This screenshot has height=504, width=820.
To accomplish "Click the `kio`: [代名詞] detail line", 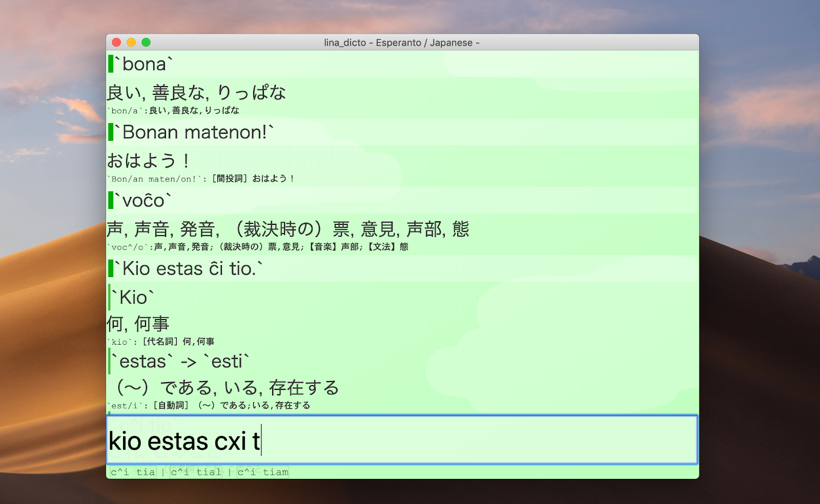I will (161, 342).
